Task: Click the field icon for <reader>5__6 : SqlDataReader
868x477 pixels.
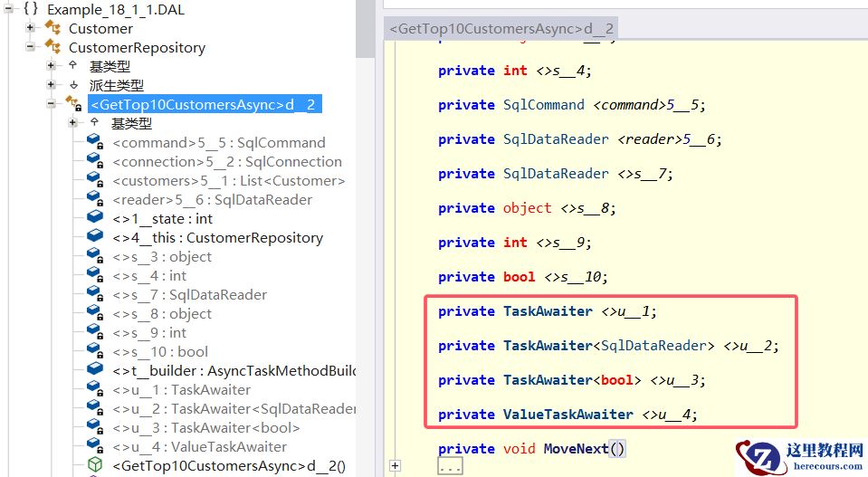Action: point(95,198)
